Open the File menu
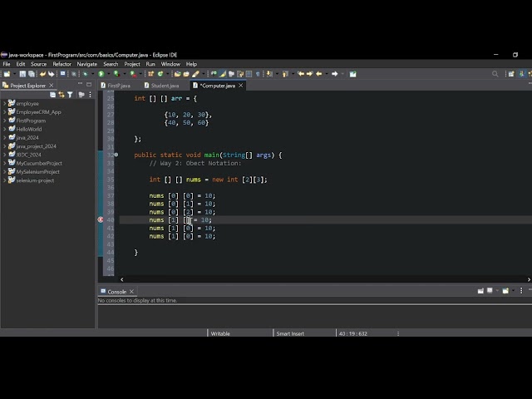Image resolution: width=532 pixels, height=399 pixels. tap(7, 64)
